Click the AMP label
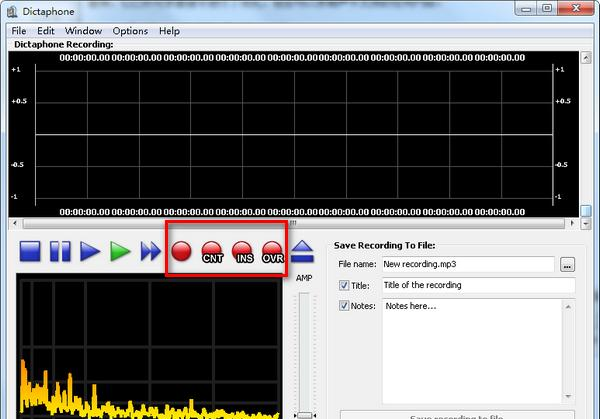This screenshot has width=600, height=419. (304, 278)
